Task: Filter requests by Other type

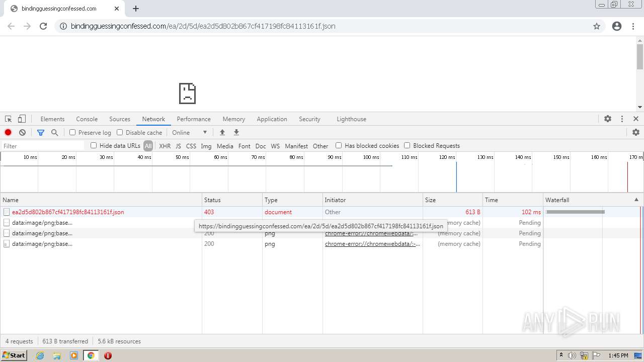Action: point(320,146)
